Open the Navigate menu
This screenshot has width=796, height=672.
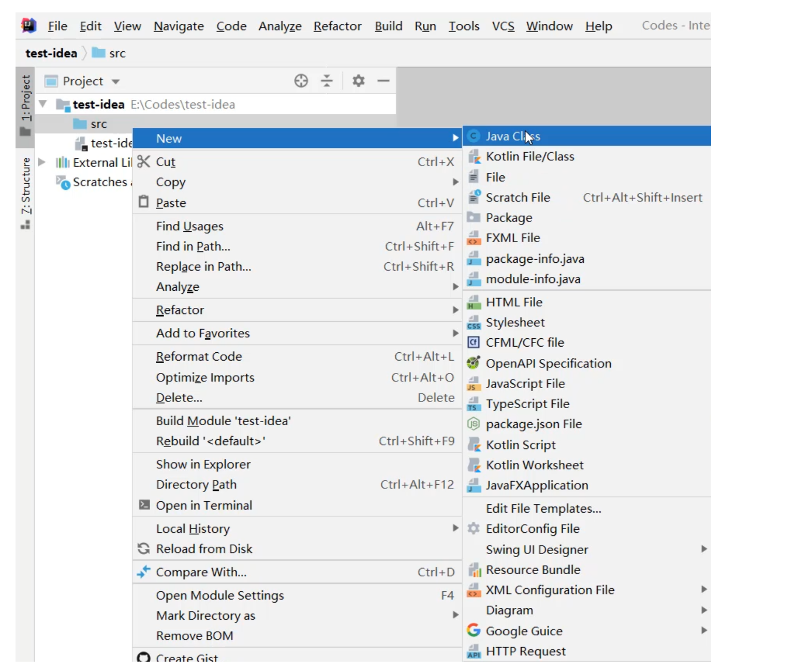pyautogui.click(x=179, y=26)
